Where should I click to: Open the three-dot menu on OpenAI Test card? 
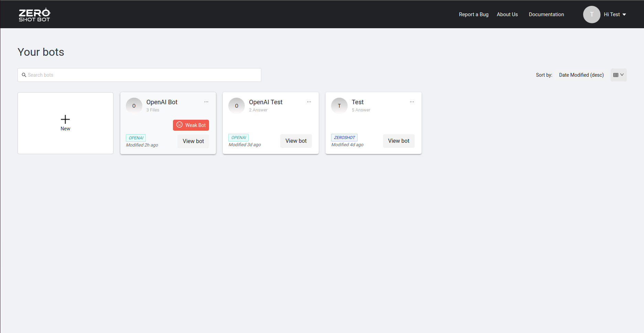pyautogui.click(x=309, y=102)
